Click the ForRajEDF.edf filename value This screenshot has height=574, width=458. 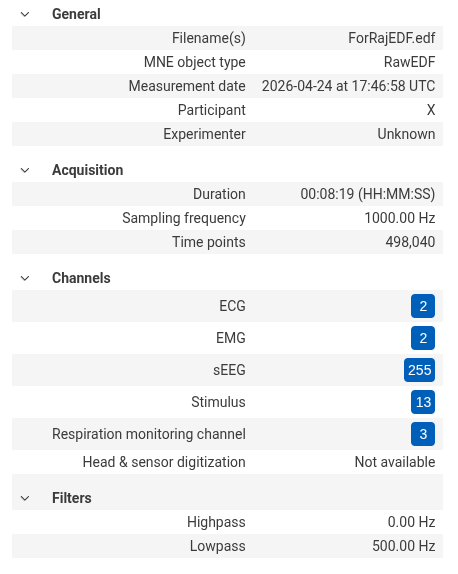coord(391,38)
